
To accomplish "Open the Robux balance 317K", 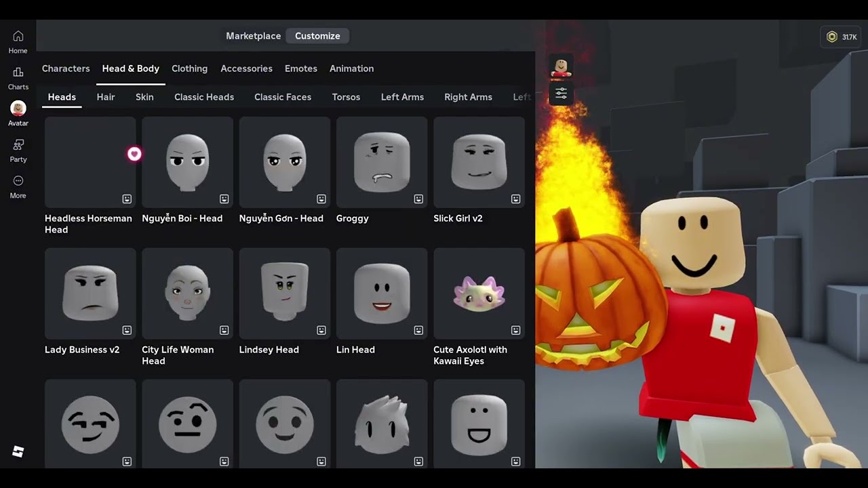I will [x=841, y=37].
